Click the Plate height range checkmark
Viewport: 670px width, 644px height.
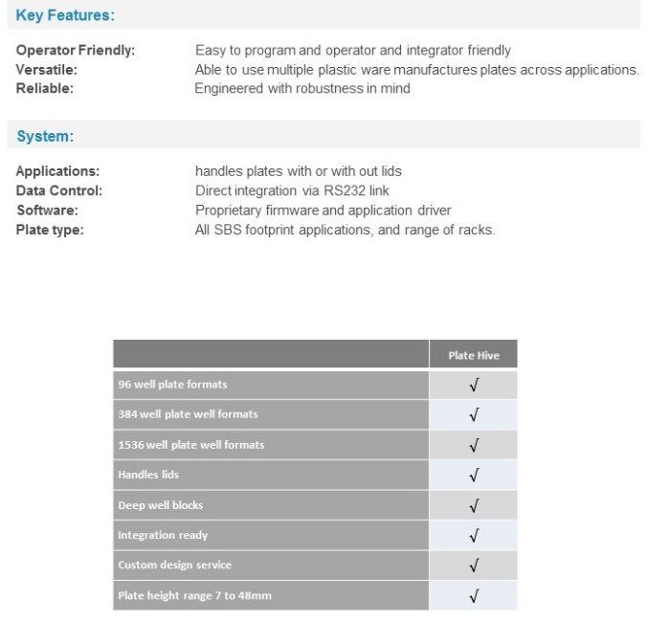click(474, 596)
